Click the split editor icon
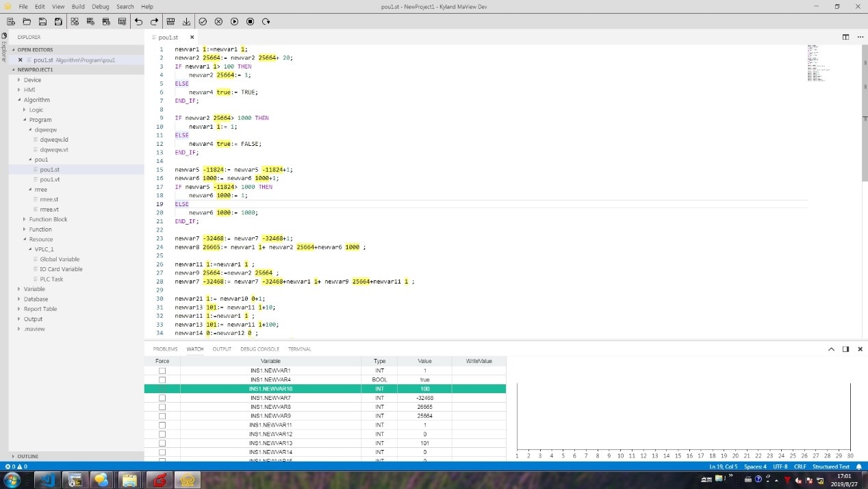Viewport: 868px width, 489px height. [845, 37]
